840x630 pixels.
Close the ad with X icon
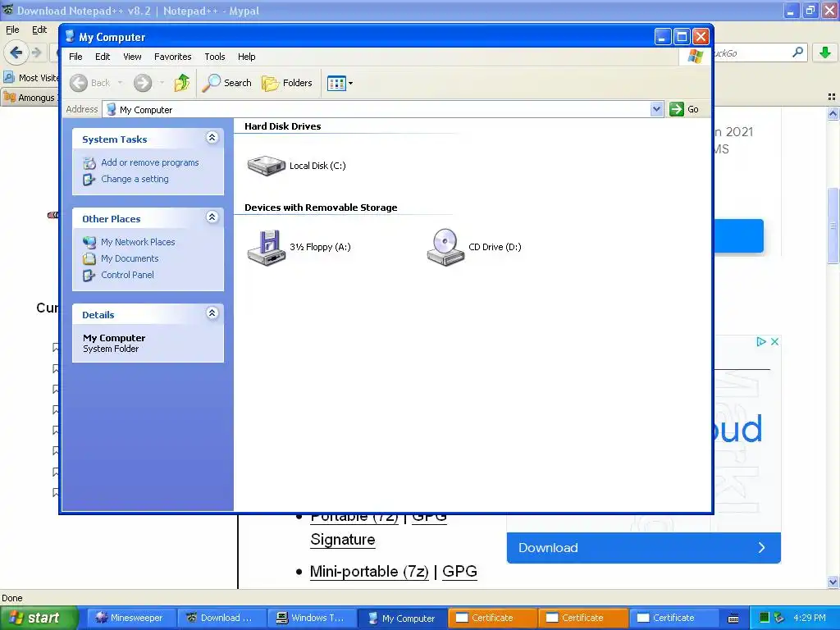pyautogui.click(x=774, y=341)
